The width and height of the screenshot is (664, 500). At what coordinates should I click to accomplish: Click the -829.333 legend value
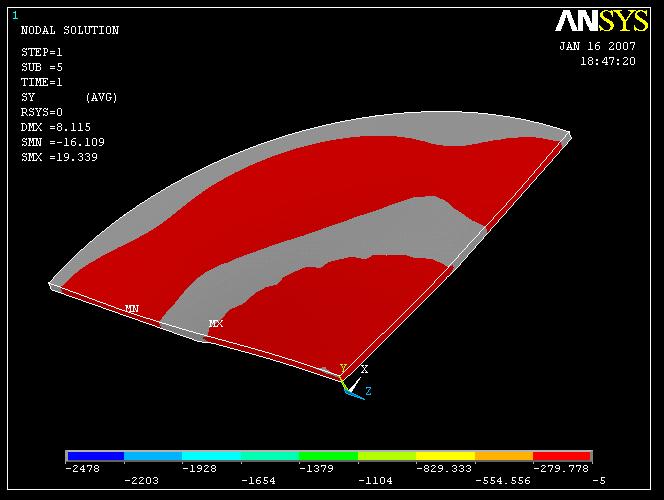click(x=444, y=469)
